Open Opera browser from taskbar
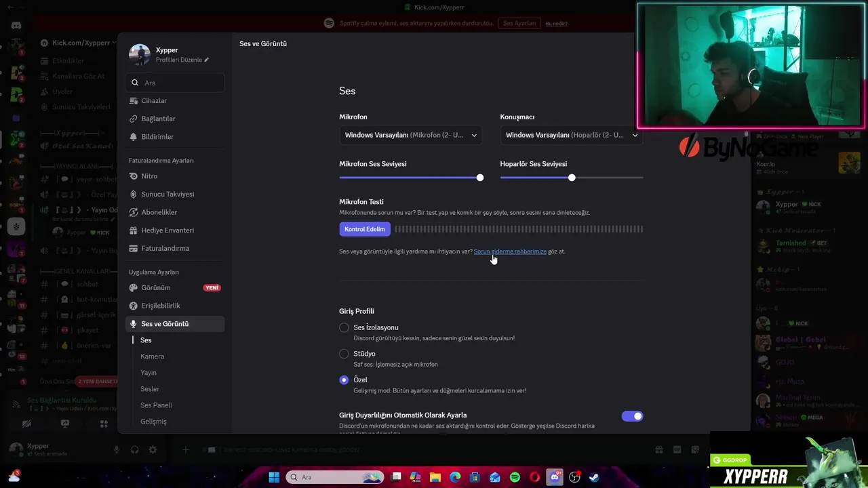 pyautogui.click(x=534, y=477)
